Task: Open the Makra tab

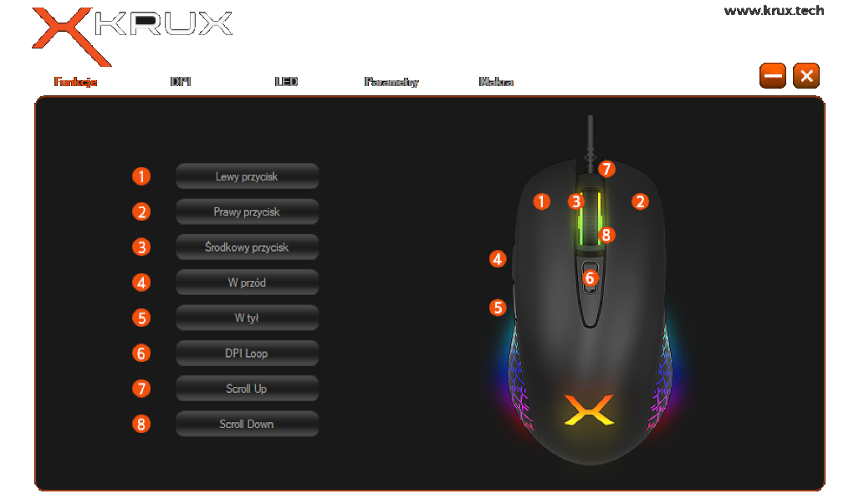Action: [x=496, y=82]
